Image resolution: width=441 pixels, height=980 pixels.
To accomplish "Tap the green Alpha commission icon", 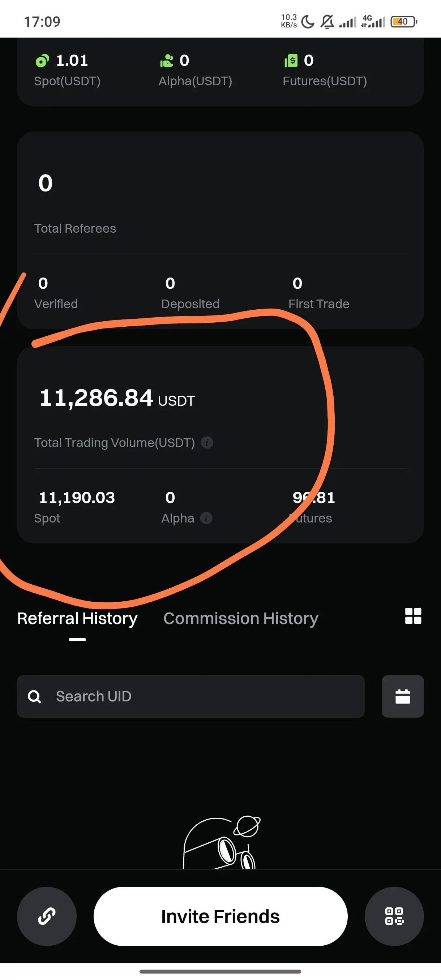I will coord(167,61).
